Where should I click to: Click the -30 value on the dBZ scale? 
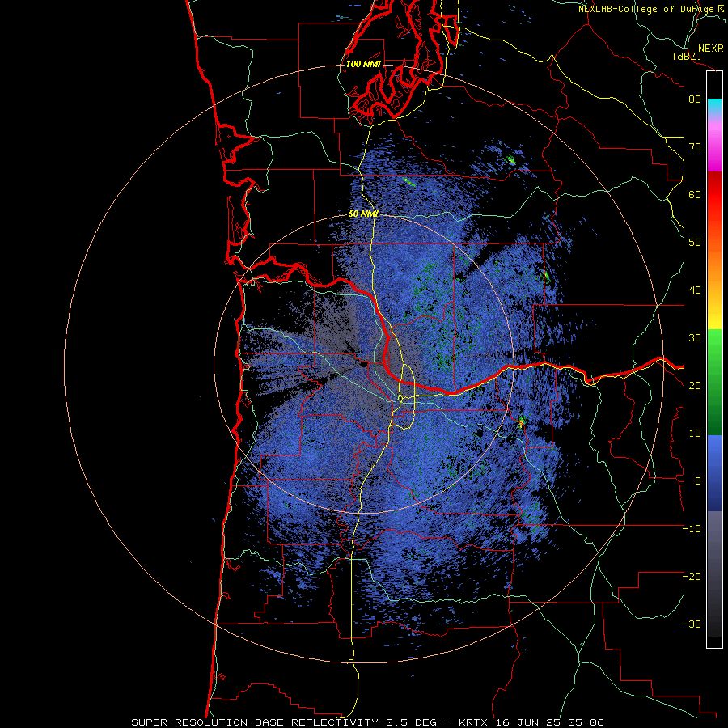tap(692, 624)
